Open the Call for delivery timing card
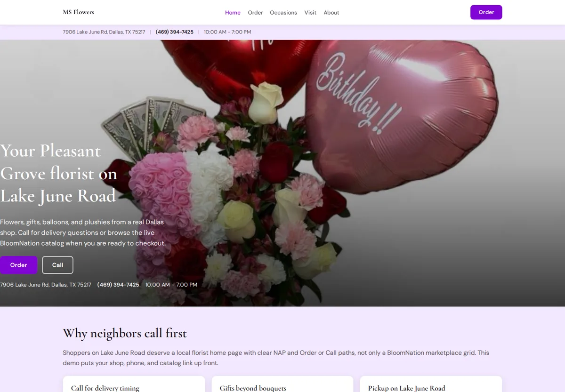This screenshot has width=565, height=392. [x=134, y=384]
